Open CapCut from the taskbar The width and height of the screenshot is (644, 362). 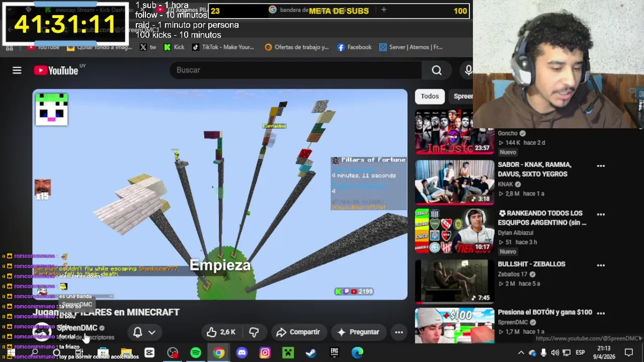tap(149, 352)
